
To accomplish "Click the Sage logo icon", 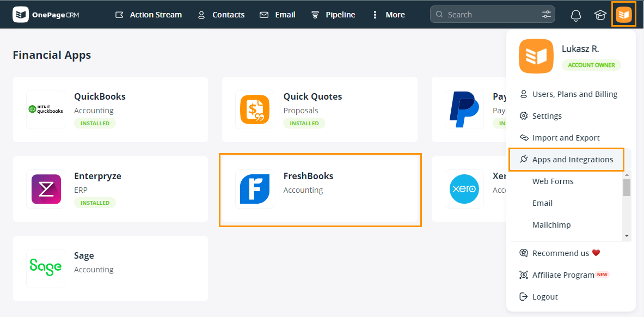I will tap(46, 268).
